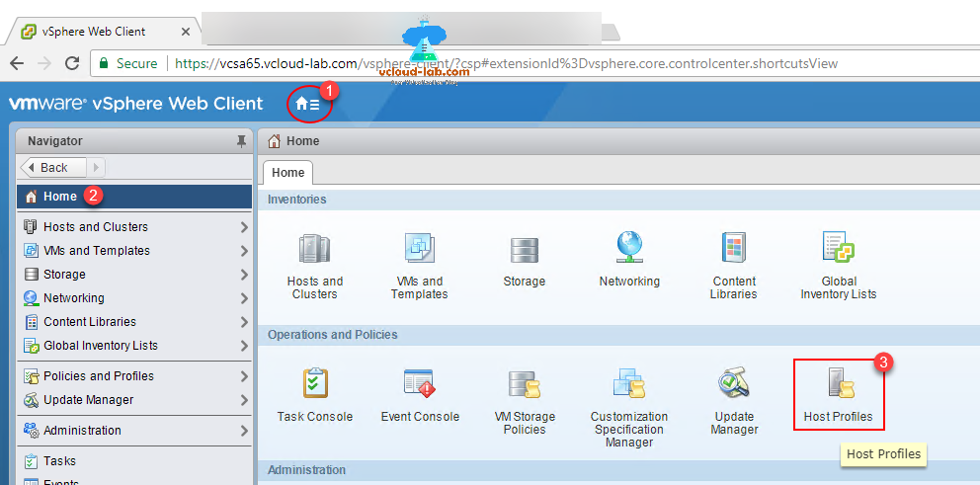Image resolution: width=980 pixels, height=485 pixels.
Task: Expand Networking chevron in Navigator
Action: click(x=244, y=298)
